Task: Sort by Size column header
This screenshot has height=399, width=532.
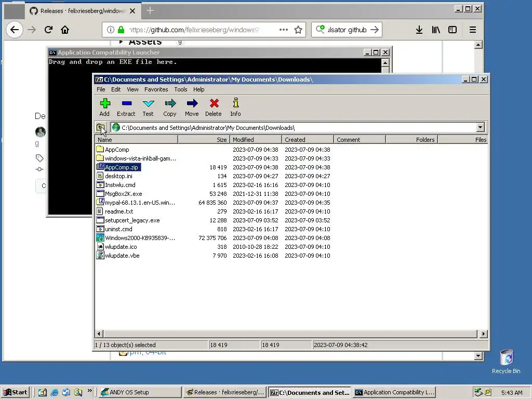Action: coord(204,139)
